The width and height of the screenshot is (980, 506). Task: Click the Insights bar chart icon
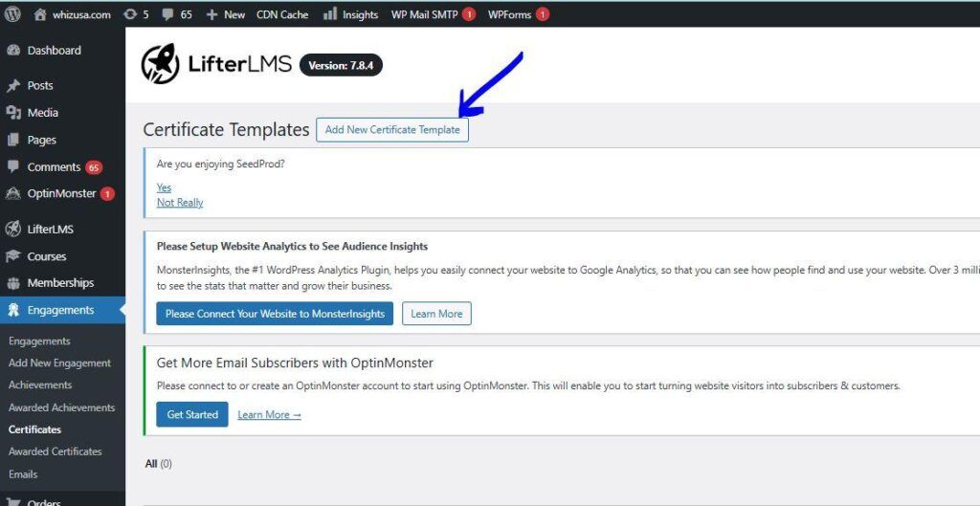coord(330,13)
